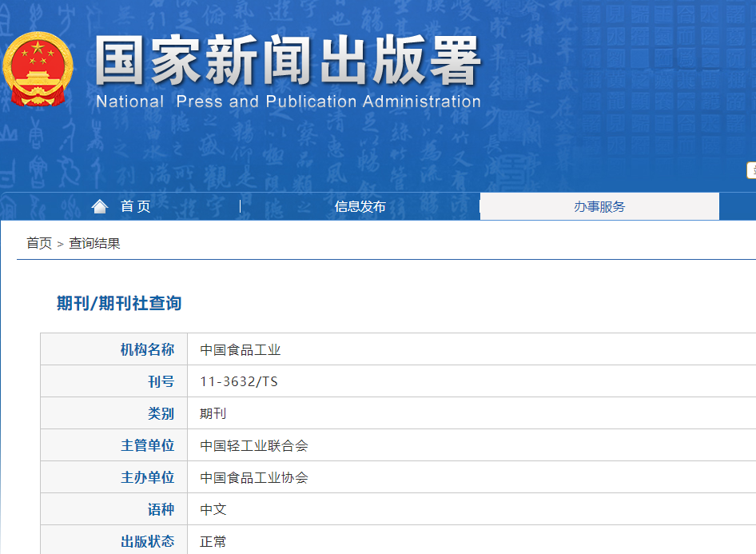
Task: Select the value 中国食品工业
Action: [240, 349]
